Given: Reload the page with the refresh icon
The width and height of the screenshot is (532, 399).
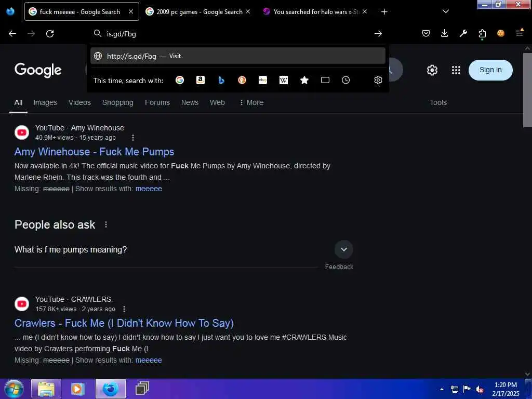Looking at the screenshot, I should 50,34.
